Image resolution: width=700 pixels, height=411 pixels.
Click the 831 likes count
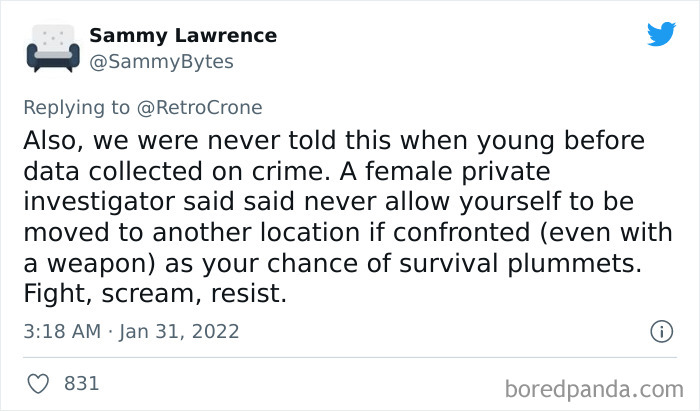coord(80,382)
